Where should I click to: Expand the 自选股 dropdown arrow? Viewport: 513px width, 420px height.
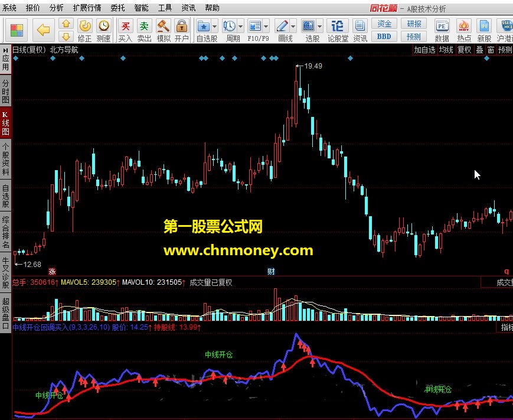(215, 26)
